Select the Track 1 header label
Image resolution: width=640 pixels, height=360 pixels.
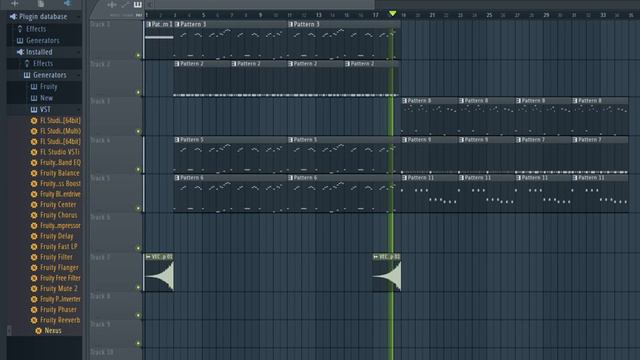[x=100, y=24]
